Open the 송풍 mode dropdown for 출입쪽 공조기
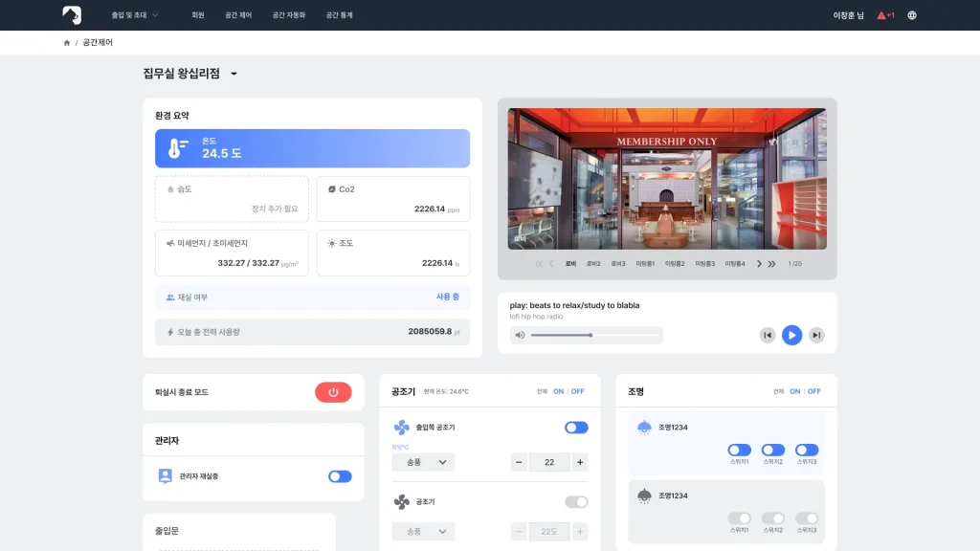This screenshot has width=980, height=551. point(423,462)
